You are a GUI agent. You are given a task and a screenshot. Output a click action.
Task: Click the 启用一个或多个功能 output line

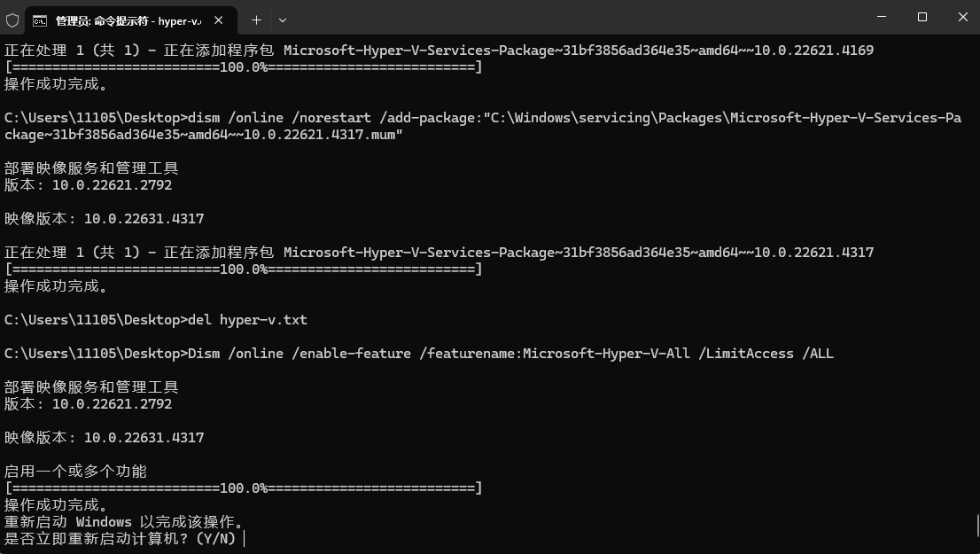(75, 471)
